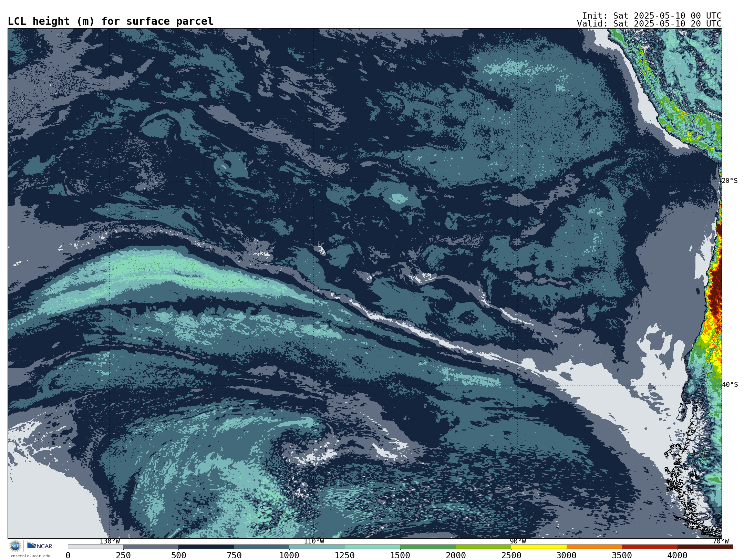The image size is (744, 560).
Task: Click the 70°W longitude label
Action: (x=721, y=541)
